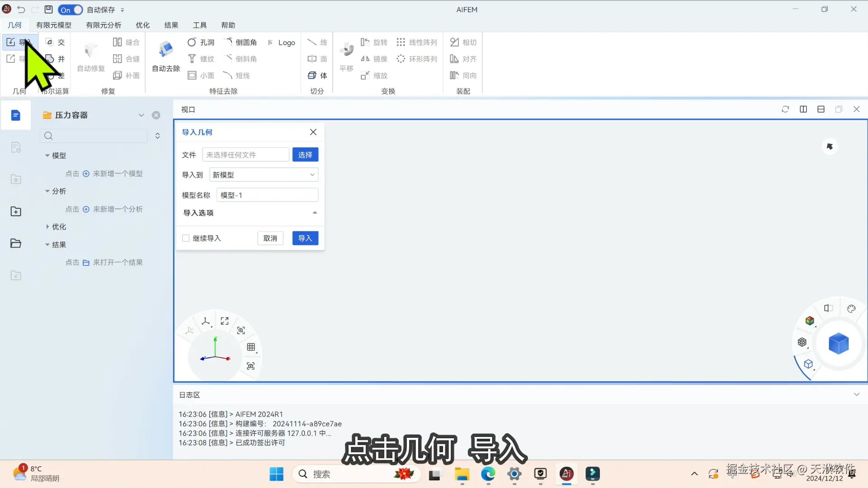This screenshot has height=488, width=868.
Task: Click the refresh icon in viewport header
Action: [x=785, y=109]
